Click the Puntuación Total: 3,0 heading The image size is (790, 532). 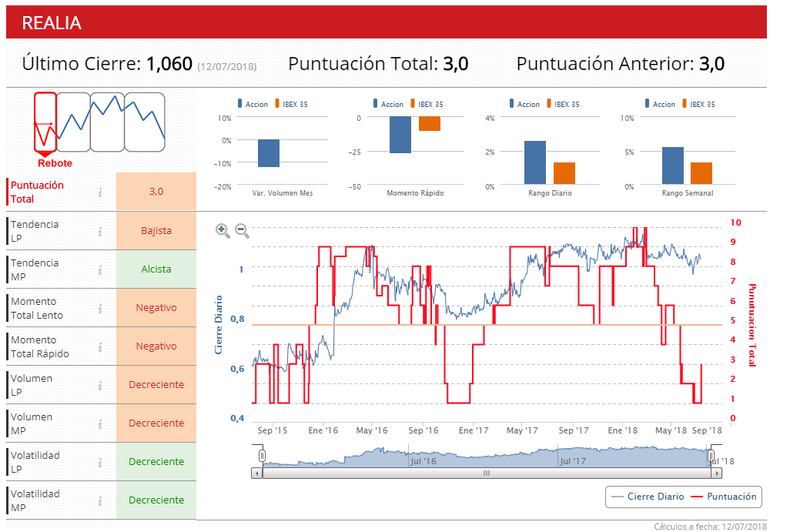click(x=378, y=64)
